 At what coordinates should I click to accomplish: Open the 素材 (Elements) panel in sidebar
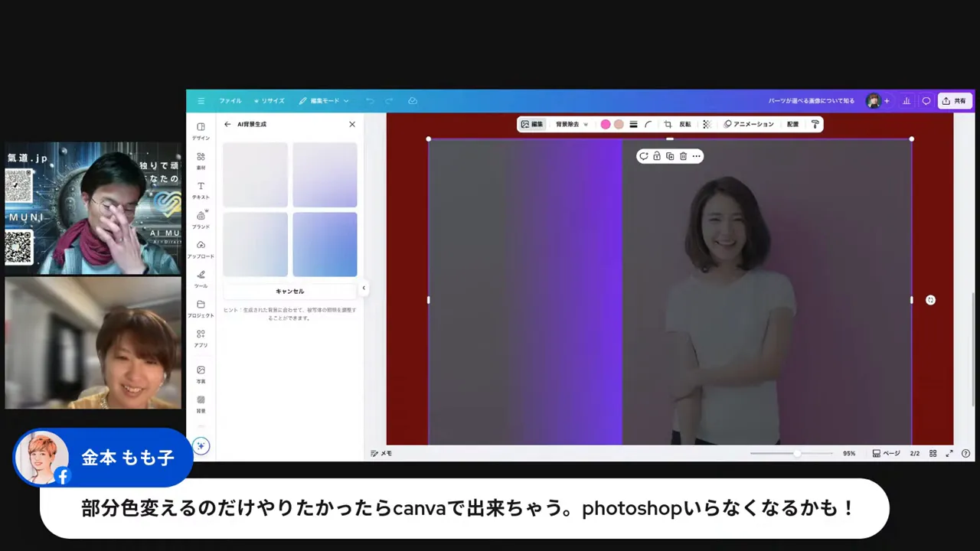(201, 160)
